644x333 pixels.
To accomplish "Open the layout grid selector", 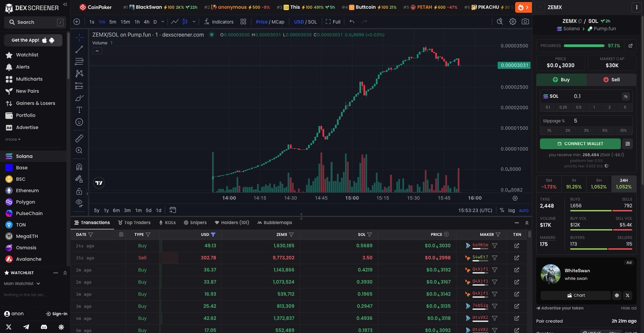I will pos(243,21).
